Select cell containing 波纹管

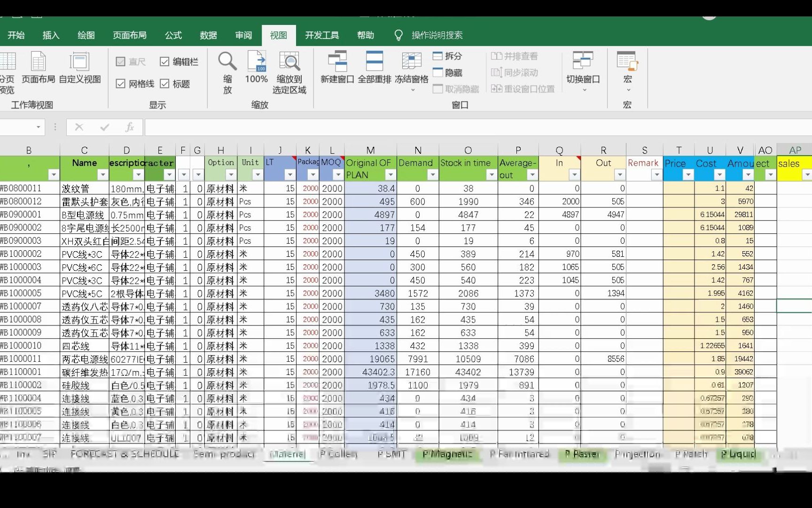pos(85,189)
